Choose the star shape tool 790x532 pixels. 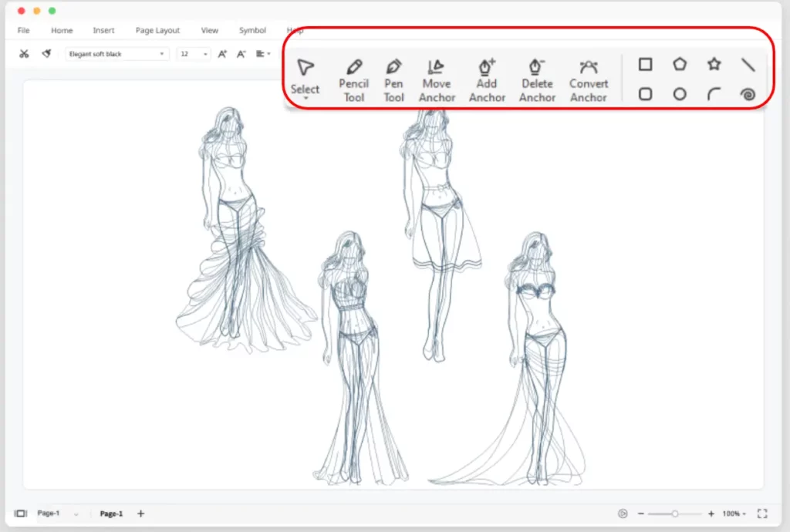(714, 65)
